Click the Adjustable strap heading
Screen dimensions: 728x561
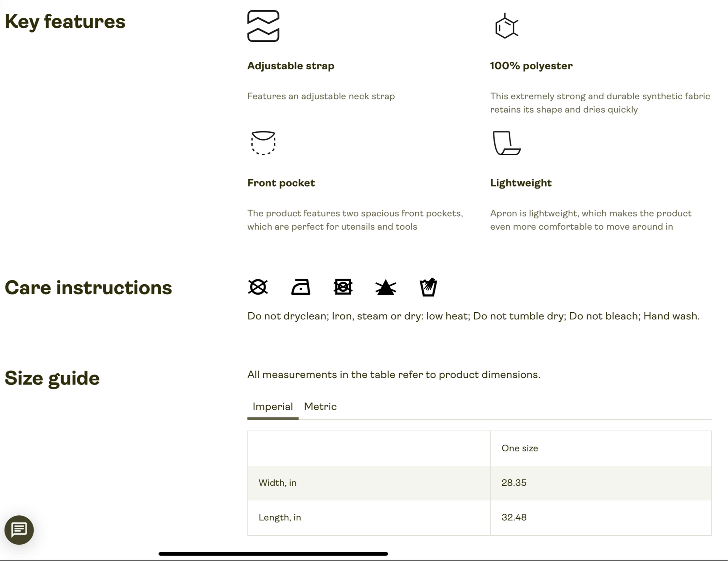291,66
